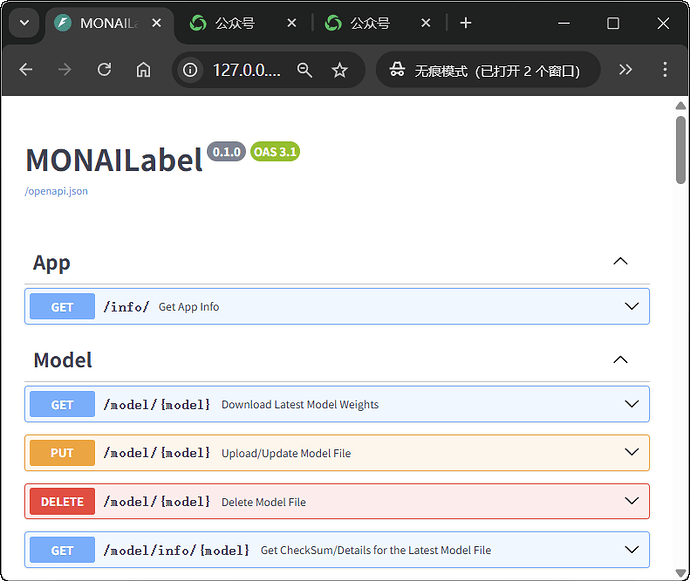690x581 pixels.
Task: Click the page vertical scrollbar
Action: [681, 150]
